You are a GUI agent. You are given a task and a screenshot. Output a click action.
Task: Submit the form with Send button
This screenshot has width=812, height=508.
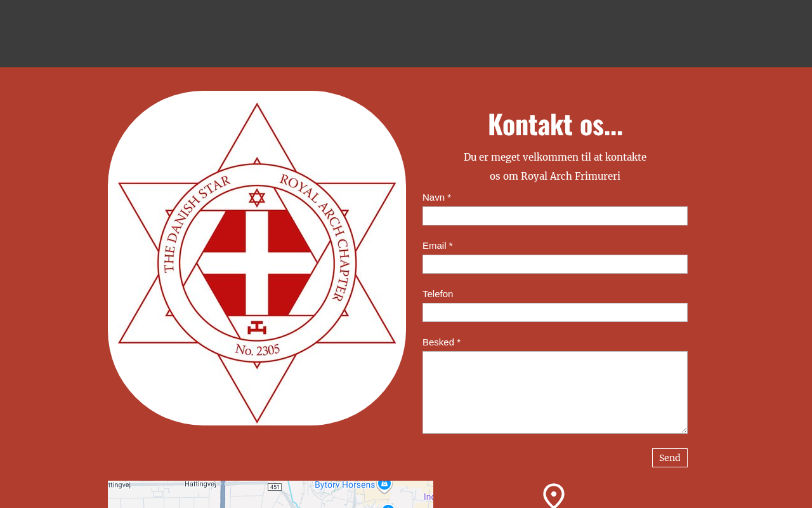click(x=670, y=458)
